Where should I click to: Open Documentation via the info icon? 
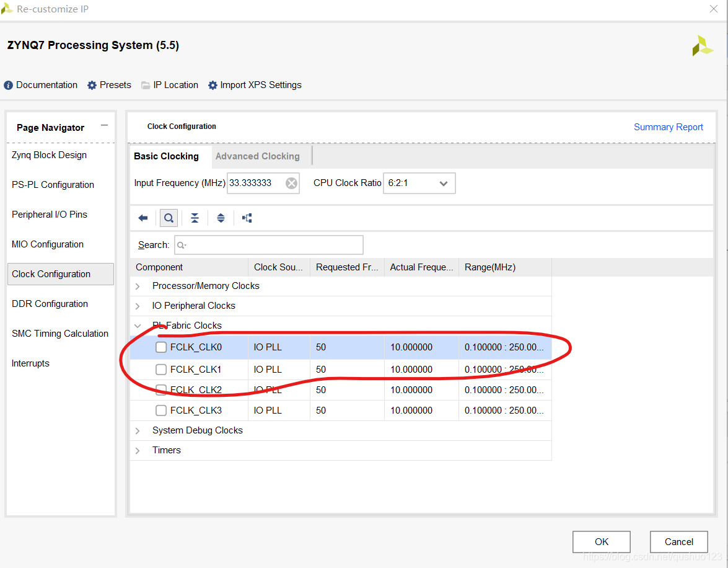pos(8,85)
